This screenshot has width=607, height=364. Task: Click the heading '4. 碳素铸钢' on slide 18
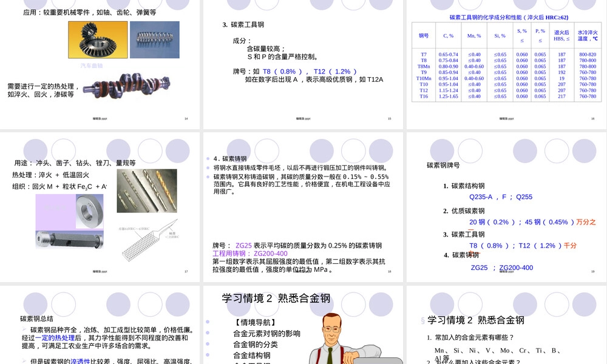click(230, 158)
